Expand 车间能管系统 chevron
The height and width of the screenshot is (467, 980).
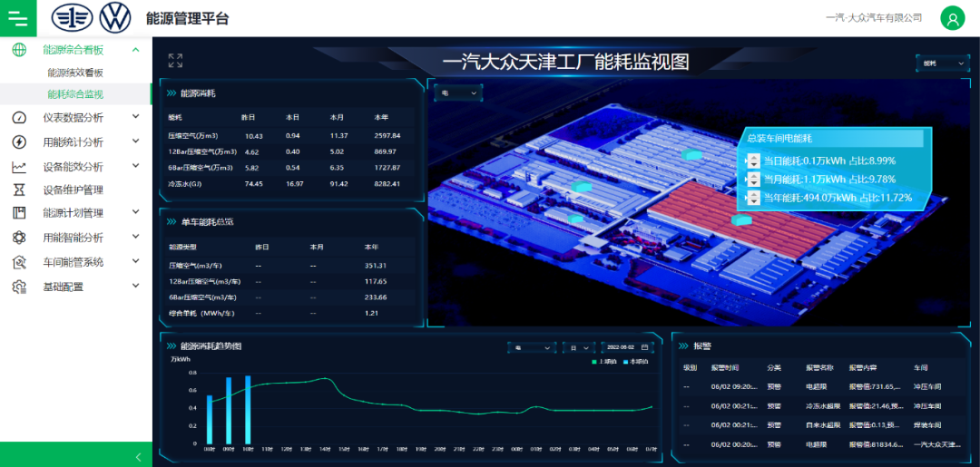point(136,261)
